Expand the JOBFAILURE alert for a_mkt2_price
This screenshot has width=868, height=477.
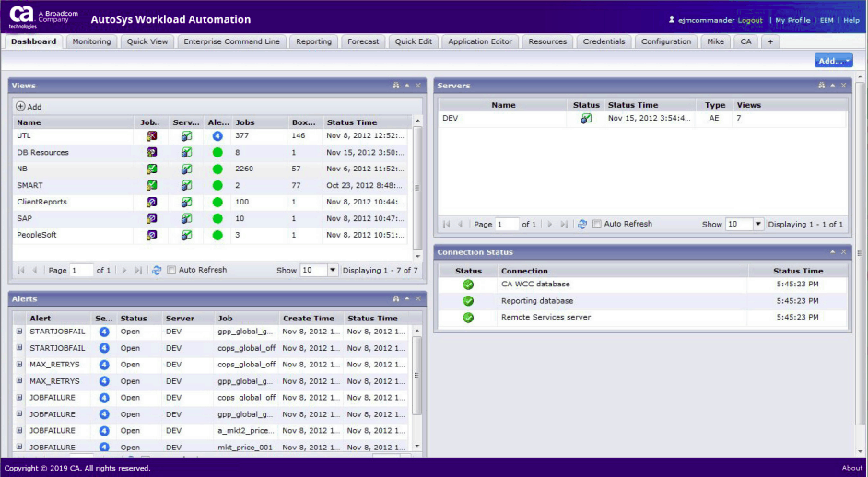click(18, 430)
